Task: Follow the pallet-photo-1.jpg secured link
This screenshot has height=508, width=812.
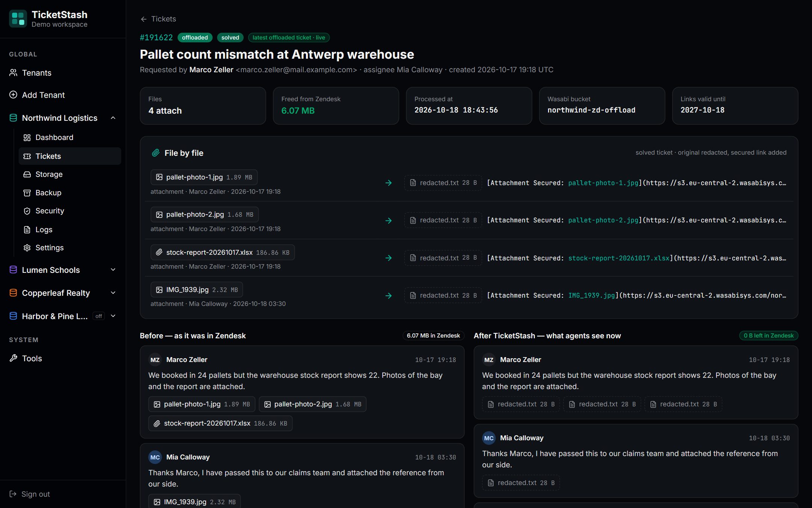Action: 603,183
